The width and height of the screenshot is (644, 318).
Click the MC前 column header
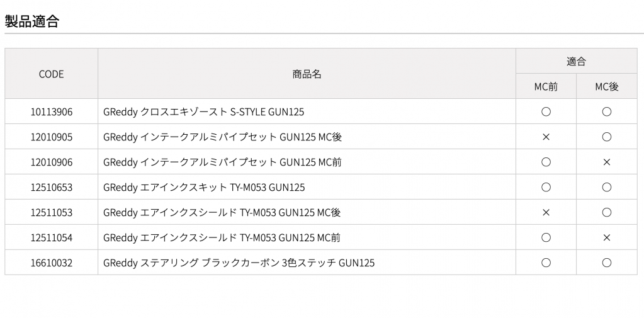pos(546,87)
